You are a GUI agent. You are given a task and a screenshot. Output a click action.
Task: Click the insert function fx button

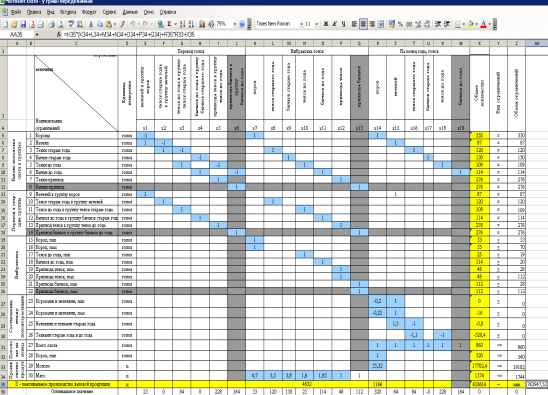point(59,35)
